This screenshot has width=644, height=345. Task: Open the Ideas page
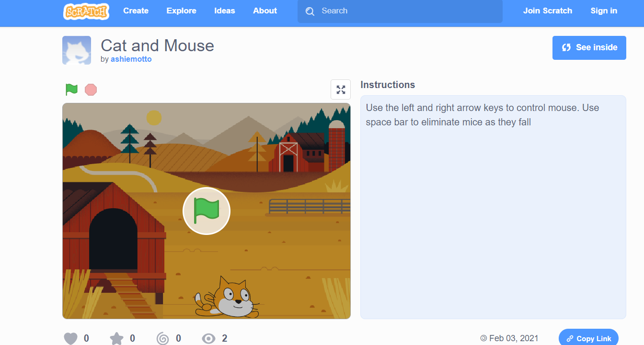click(x=225, y=11)
